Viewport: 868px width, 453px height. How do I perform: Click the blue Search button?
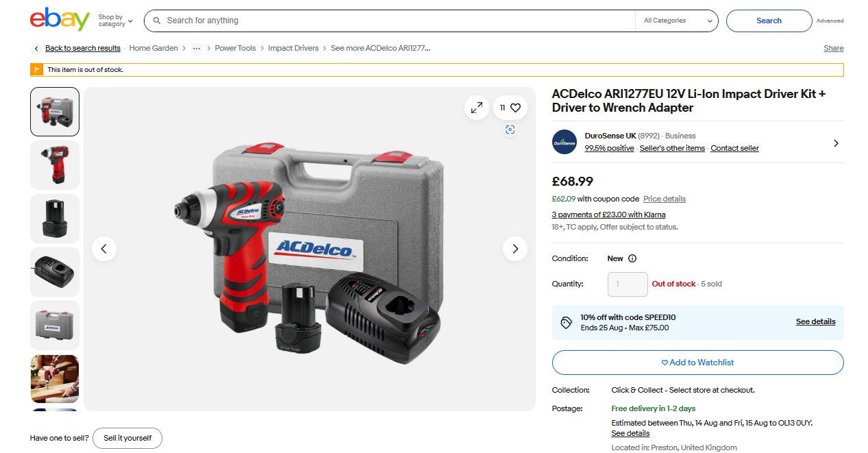(x=769, y=21)
